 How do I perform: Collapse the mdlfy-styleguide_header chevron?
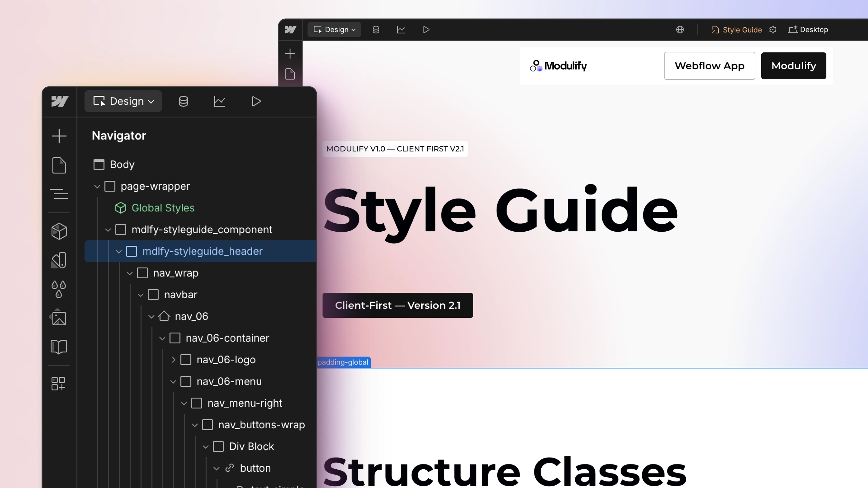pos(119,251)
